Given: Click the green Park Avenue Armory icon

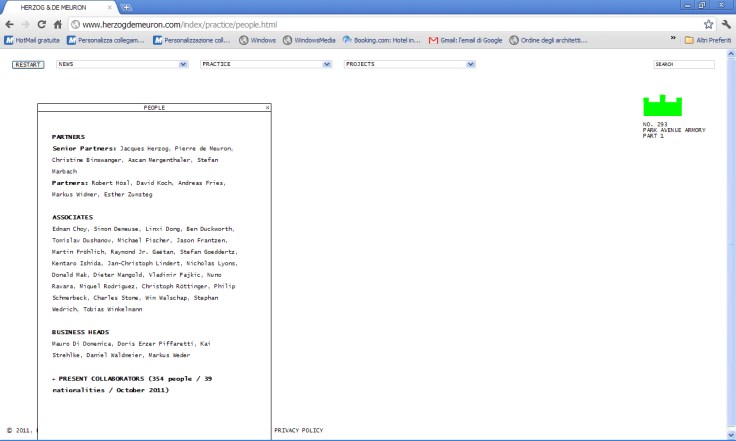Looking at the screenshot, I should click(662, 105).
